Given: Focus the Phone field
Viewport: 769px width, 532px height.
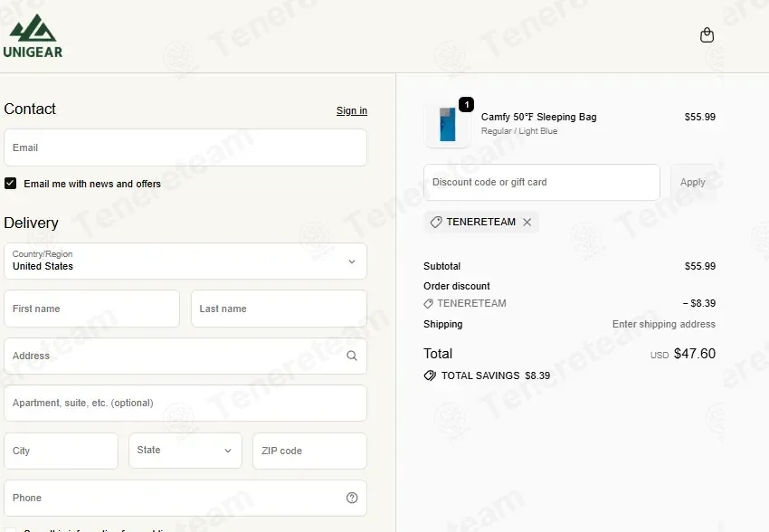Looking at the screenshot, I should [185, 498].
